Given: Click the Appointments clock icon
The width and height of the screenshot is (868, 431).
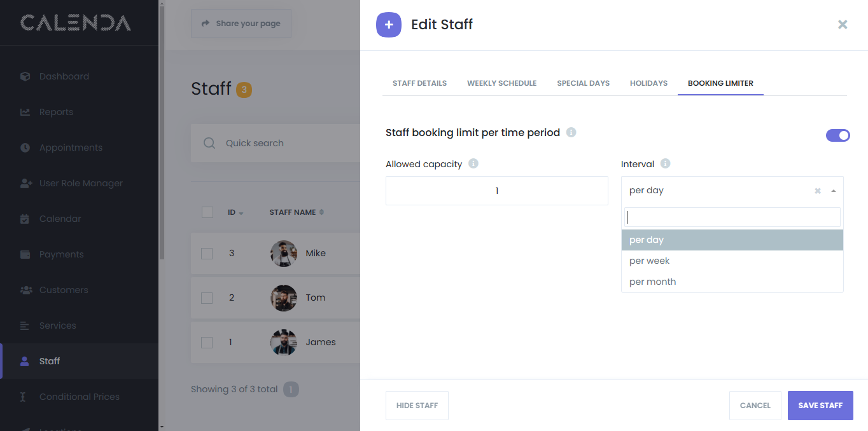Looking at the screenshot, I should (x=25, y=147).
